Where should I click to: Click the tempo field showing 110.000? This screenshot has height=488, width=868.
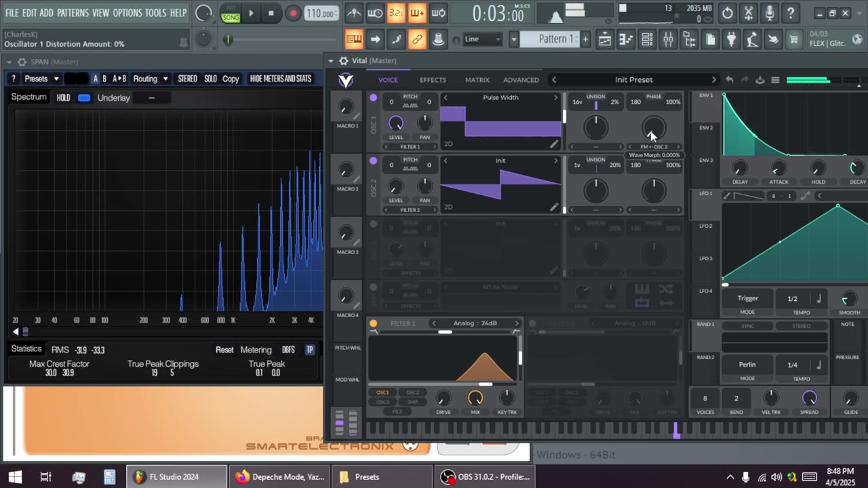click(320, 13)
